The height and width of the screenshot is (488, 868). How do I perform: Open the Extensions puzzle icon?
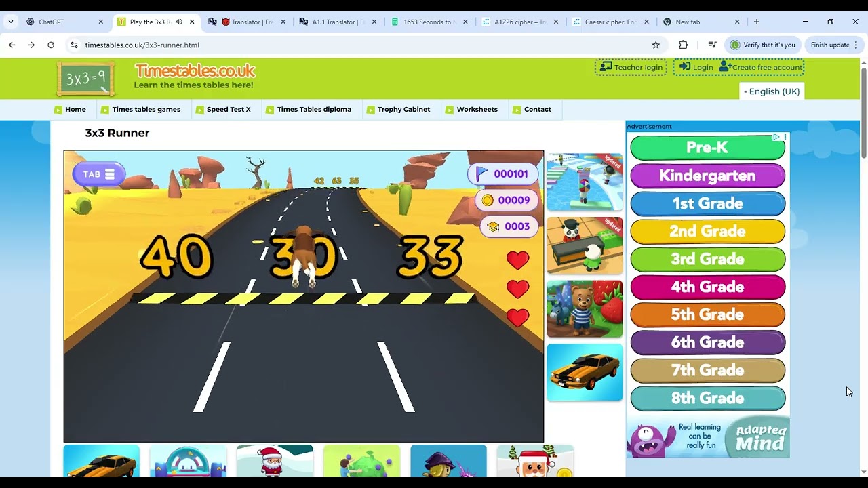683,45
